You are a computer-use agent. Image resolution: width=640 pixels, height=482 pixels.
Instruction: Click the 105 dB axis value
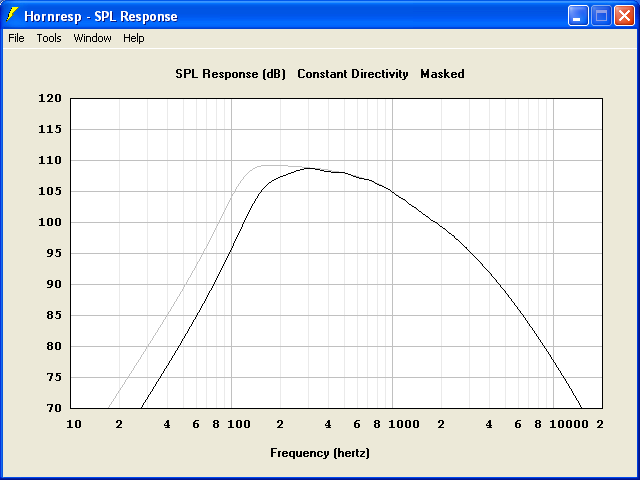click(50, 191)
